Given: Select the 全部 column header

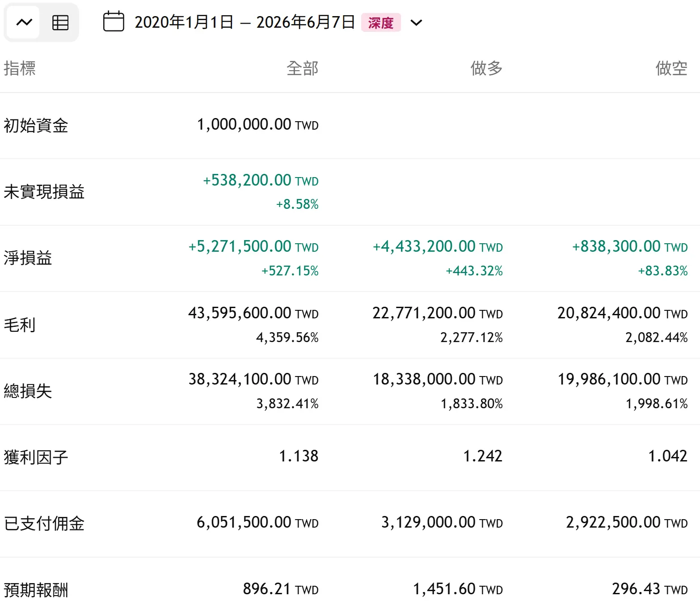Looking at the screenshot, I should [302, 68].
